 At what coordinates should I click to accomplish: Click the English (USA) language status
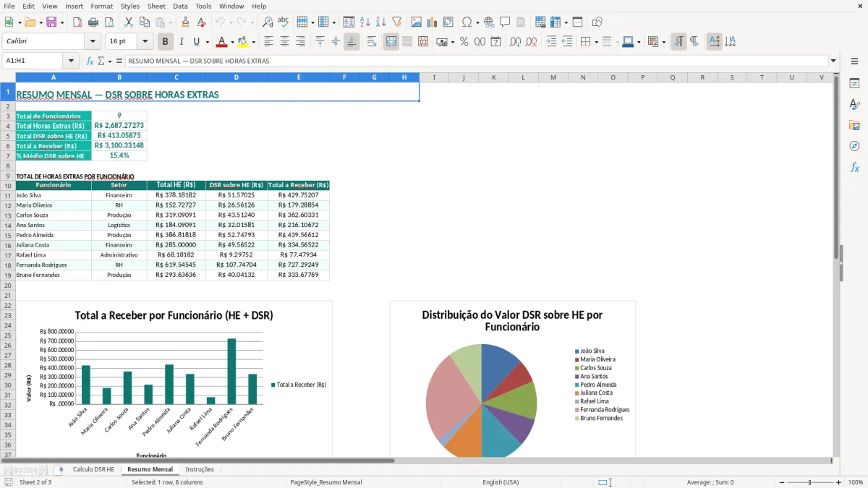tap(501, 482)
